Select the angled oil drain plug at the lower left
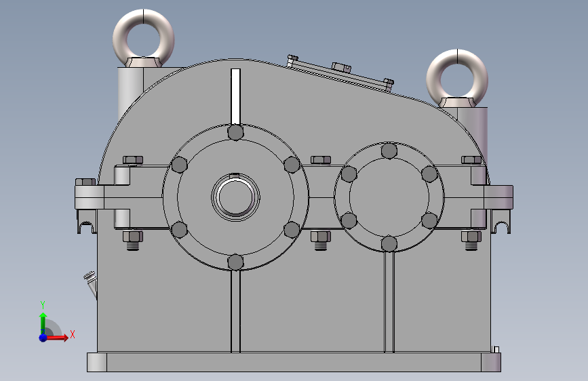Screen dimensions: 588x381 [91, 285]
